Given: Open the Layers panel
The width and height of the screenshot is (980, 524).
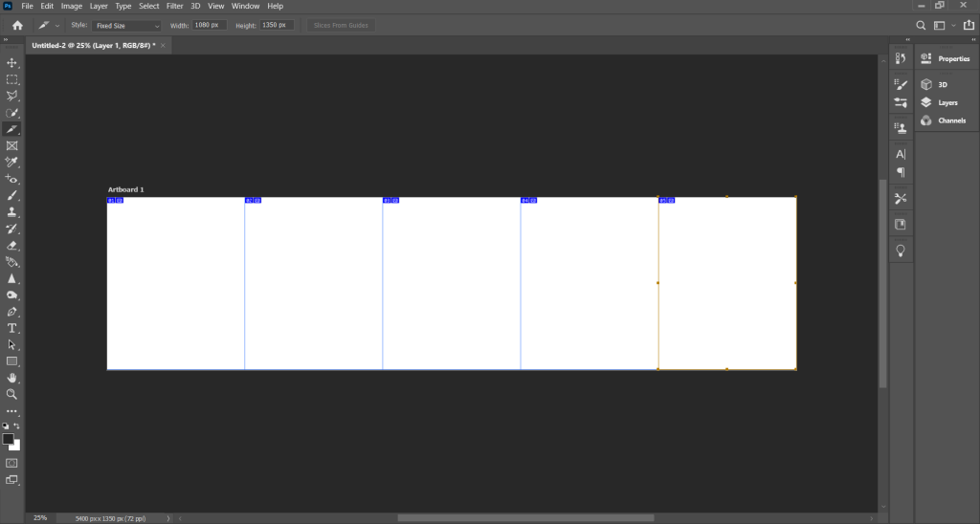Looking at the screenshot, I should pos(947,102).
